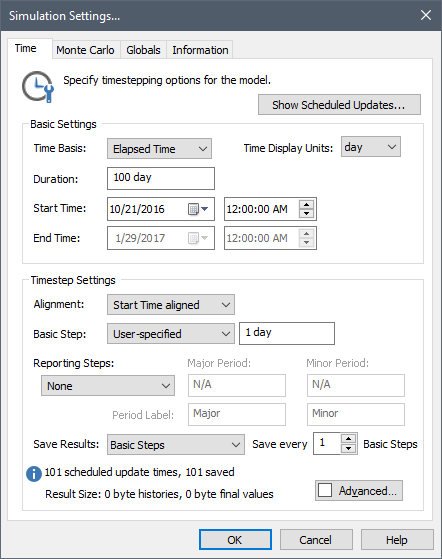
Task: Switch to the Globals tab
Action: (143, 50)
